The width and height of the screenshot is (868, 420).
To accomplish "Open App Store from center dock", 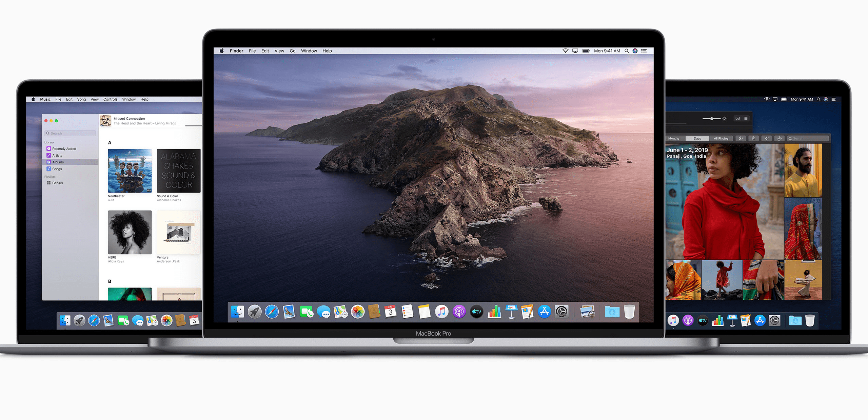I will (544, 312).
